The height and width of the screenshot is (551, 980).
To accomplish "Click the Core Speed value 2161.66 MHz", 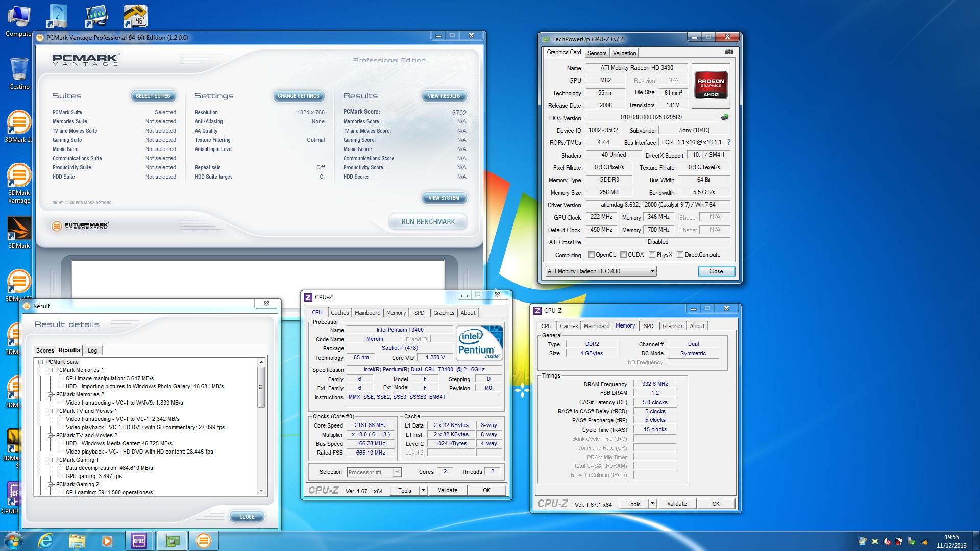I will 371,425.
